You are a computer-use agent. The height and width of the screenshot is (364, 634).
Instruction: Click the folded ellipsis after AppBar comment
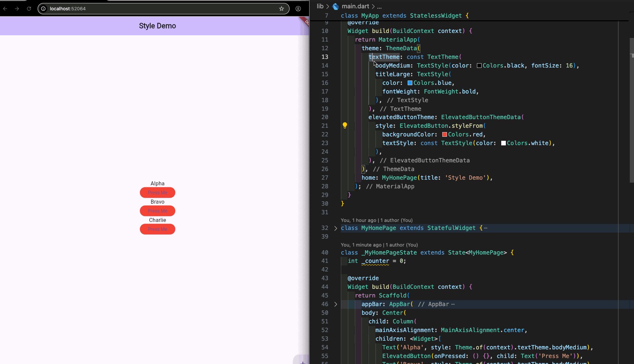[x=453, y=304]
